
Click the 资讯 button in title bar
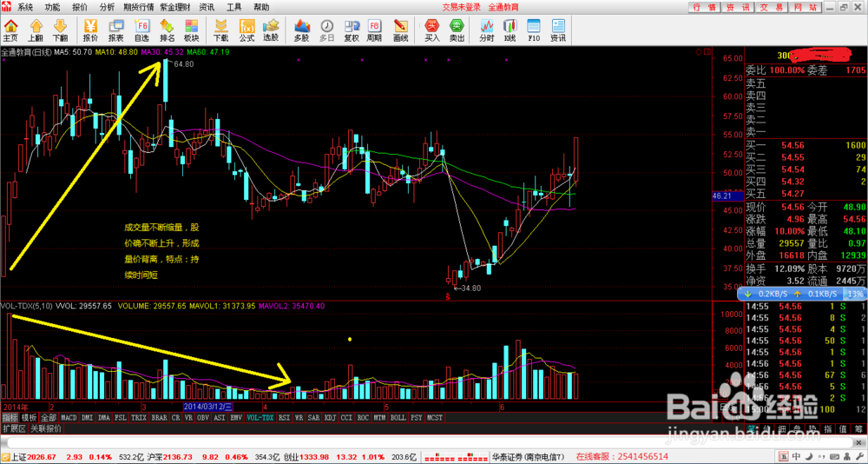point(739,7)
